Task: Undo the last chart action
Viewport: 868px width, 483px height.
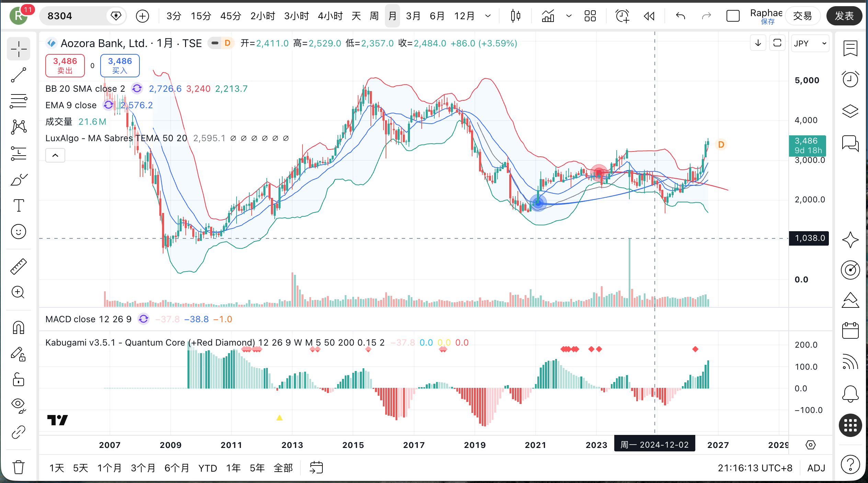Action: (680, 16)
